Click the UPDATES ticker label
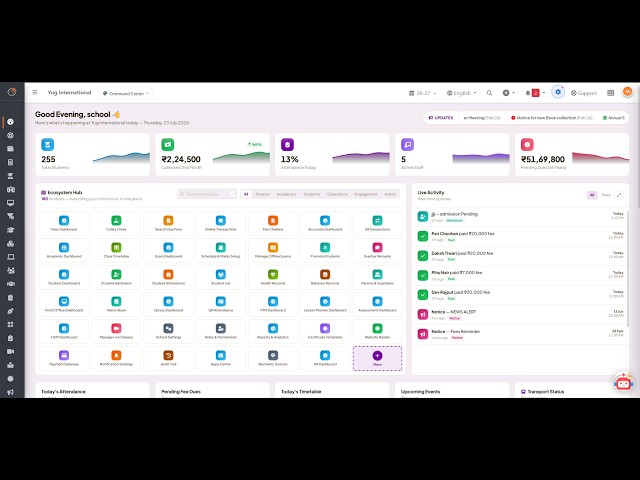The image size is (640, 480). (x=441, y=118)
